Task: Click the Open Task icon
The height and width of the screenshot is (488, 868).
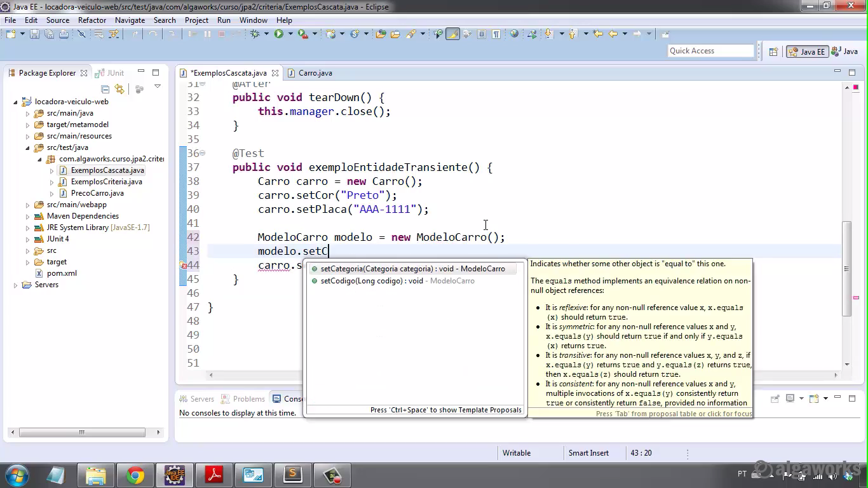Action: [x=395, y=34]
